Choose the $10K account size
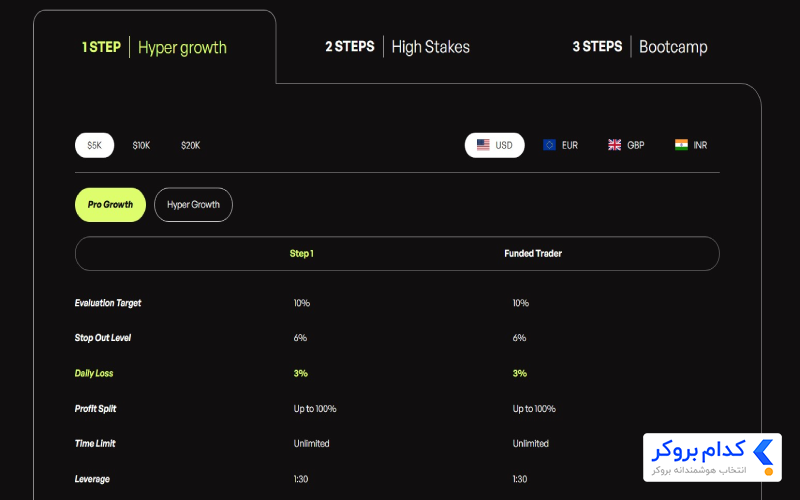Image resolution: width=800 pixels, height=500 pixels. point(141,145)
